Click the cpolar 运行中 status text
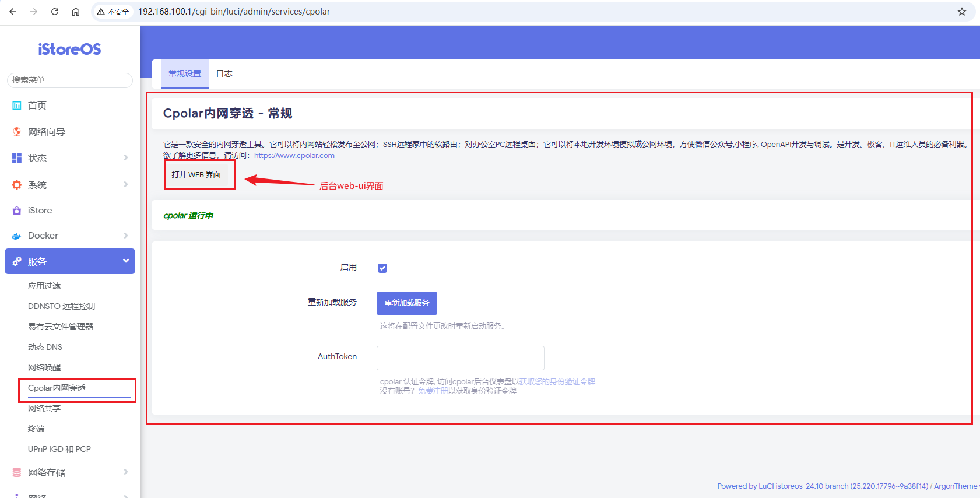 pos(188,216)
